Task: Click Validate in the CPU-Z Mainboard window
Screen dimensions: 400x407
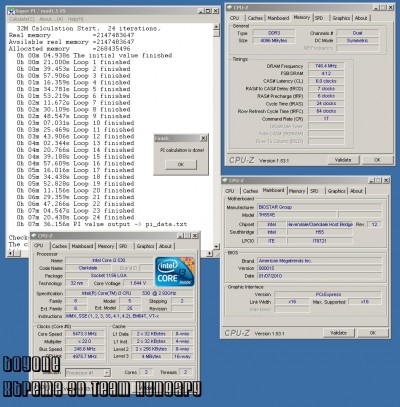Action: point(338,333)
